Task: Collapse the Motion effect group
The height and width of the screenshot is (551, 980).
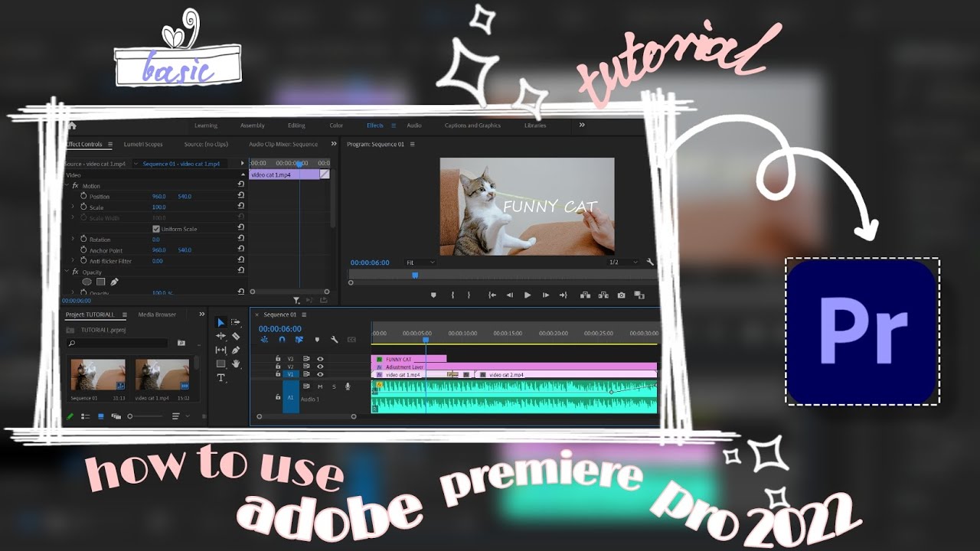Action: (67, 186)
